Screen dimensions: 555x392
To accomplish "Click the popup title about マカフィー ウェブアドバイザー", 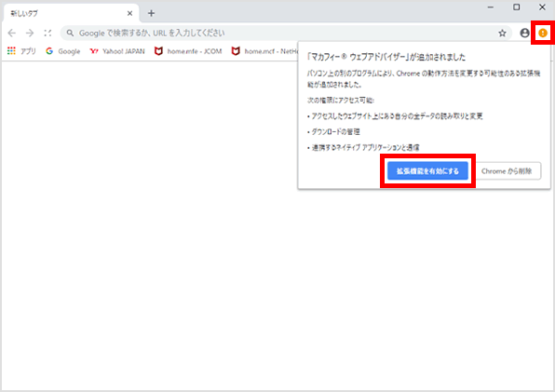I will [x=386, y=57].
